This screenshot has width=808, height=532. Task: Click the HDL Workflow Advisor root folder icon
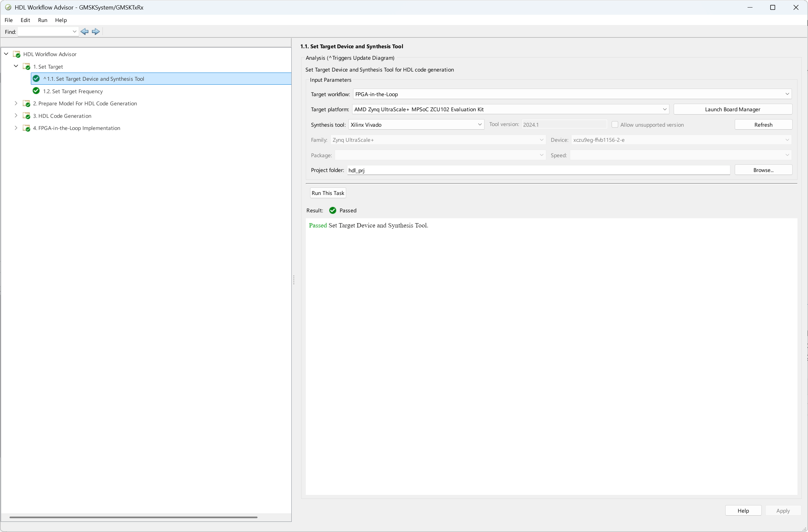pos(17,54)
